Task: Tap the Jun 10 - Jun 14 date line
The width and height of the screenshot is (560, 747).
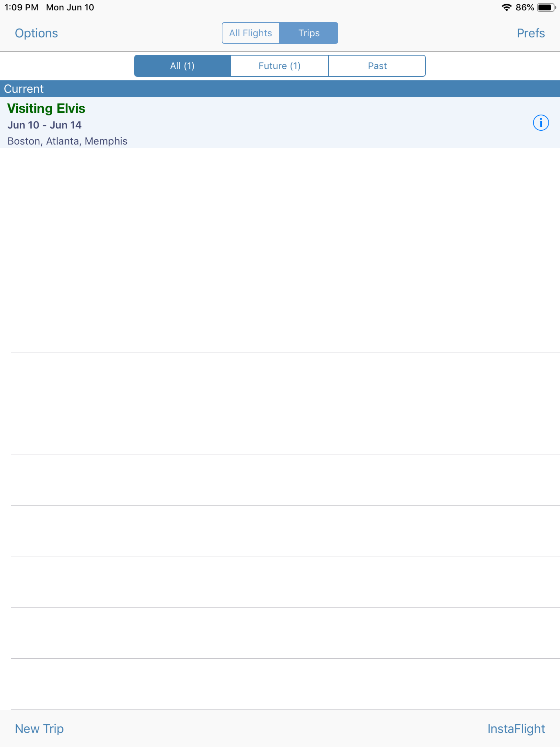Action: (x=44, y=125)
